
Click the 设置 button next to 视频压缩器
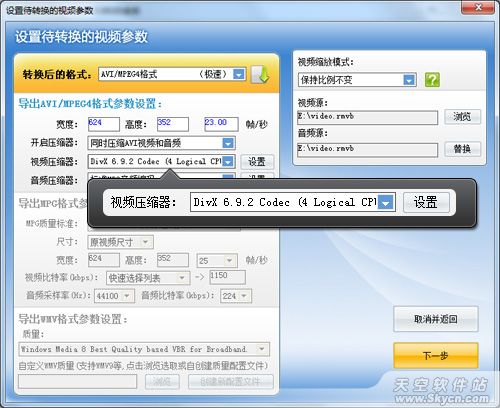coord(257,162)
